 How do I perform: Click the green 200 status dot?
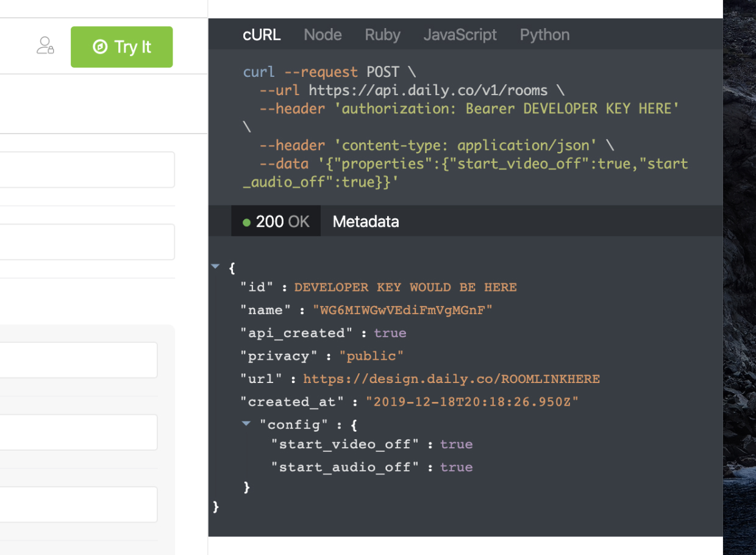click(x=247, y=222)
